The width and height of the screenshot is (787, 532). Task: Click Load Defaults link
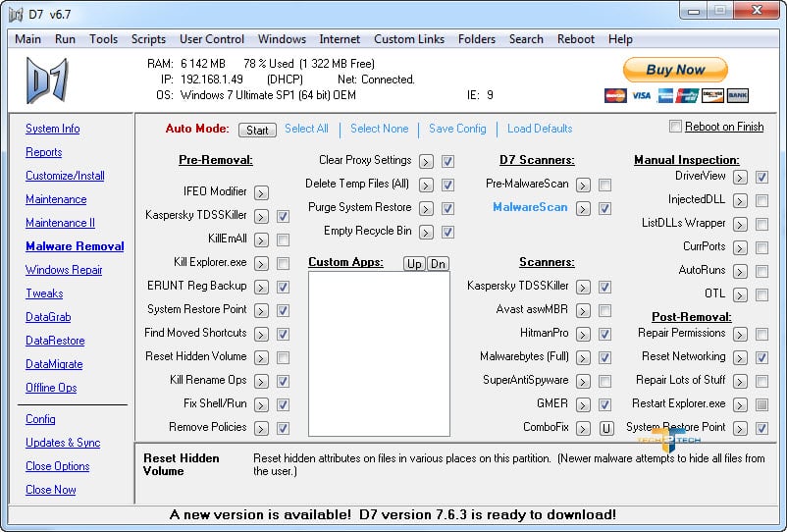[x=540, y=129]
